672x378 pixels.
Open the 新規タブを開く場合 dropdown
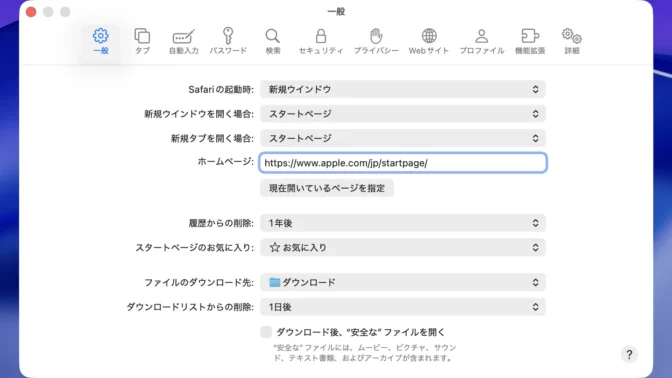[x=402, y=138]
